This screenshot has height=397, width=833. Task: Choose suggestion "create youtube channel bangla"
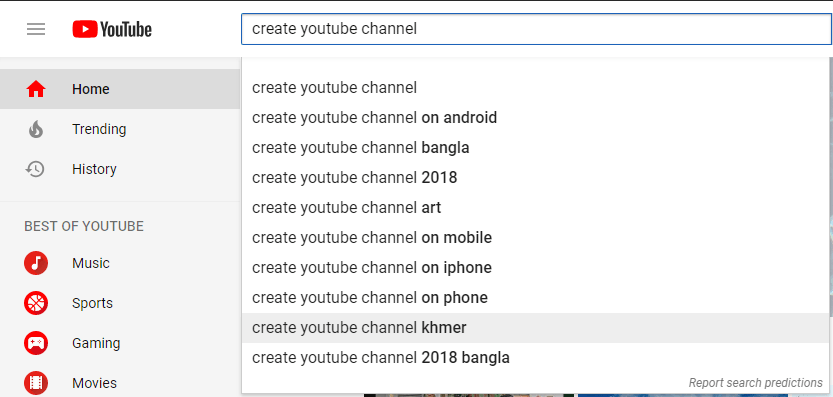[536, 147]
